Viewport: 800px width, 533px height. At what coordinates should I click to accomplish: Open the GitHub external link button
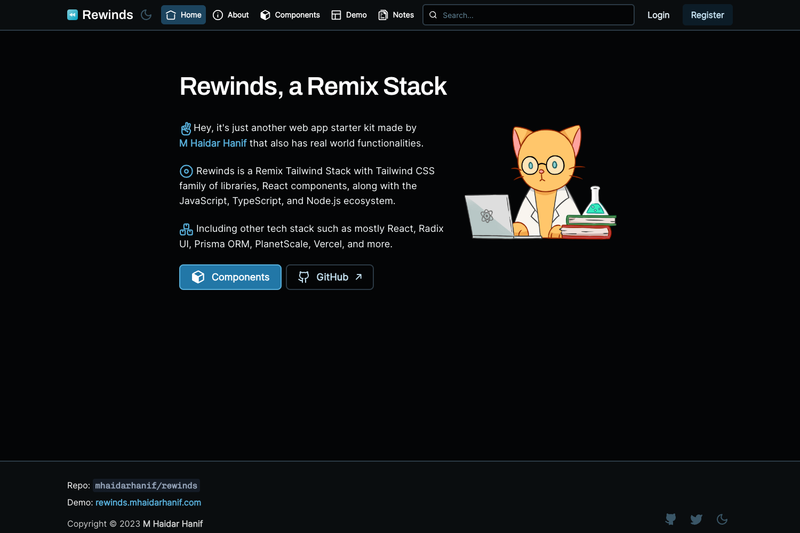coord(330,277)
